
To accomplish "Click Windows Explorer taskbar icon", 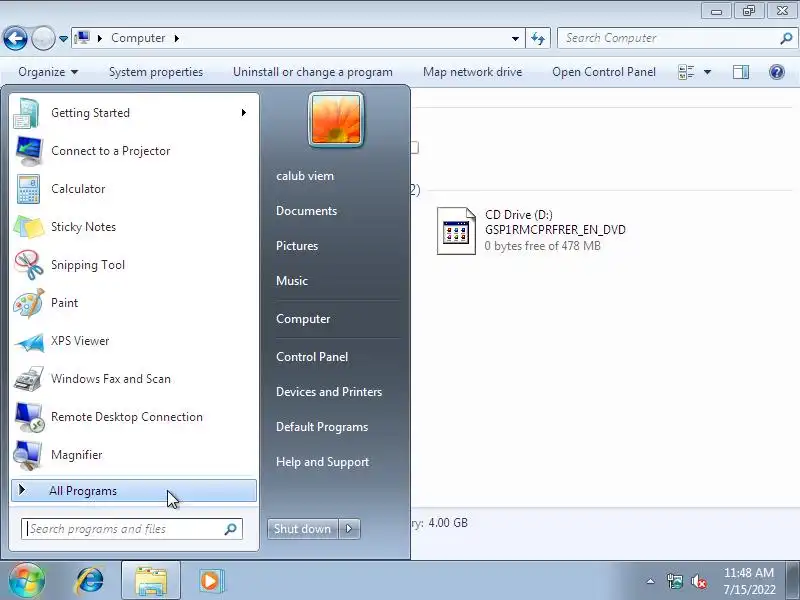I will click(151, 581).
